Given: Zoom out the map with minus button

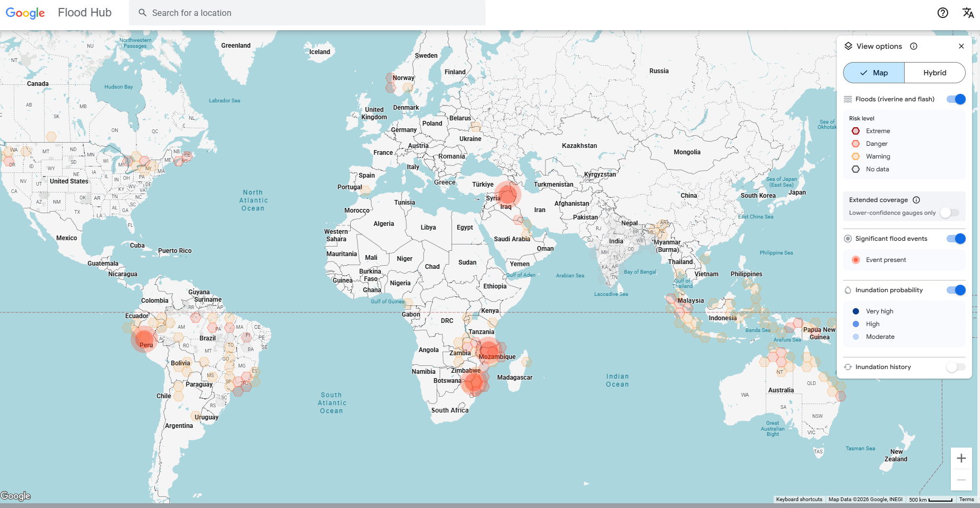Looking at the screenshot, I should 961,480.
